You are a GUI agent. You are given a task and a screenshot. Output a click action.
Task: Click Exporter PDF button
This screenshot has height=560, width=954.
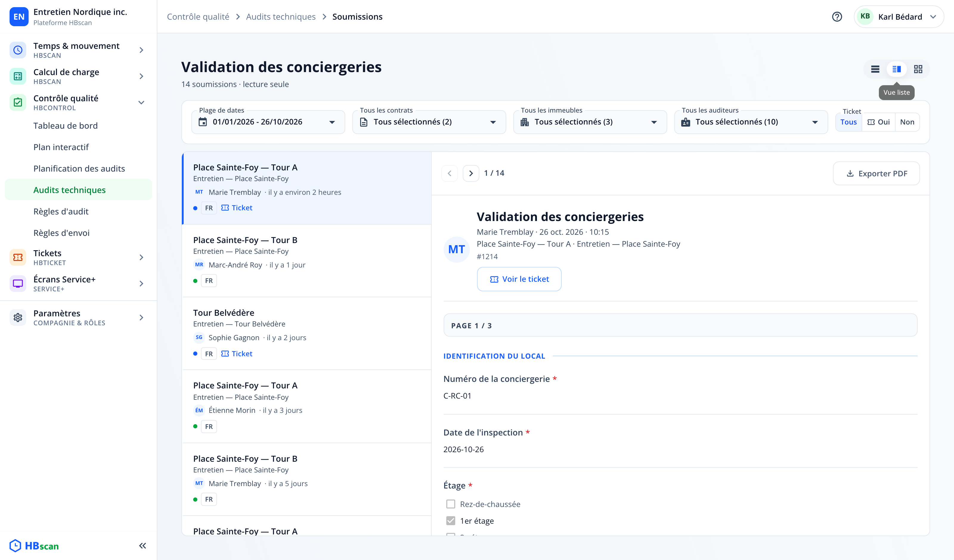tap(876, 173)
